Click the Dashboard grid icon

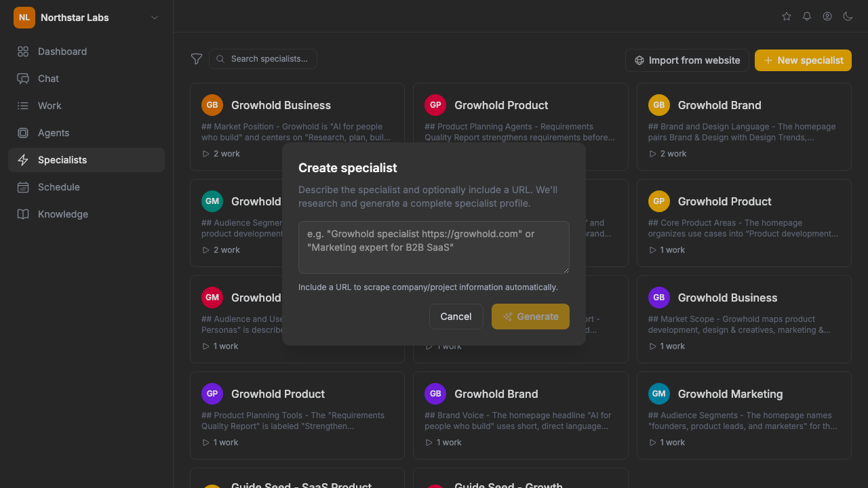click(23, 52)
